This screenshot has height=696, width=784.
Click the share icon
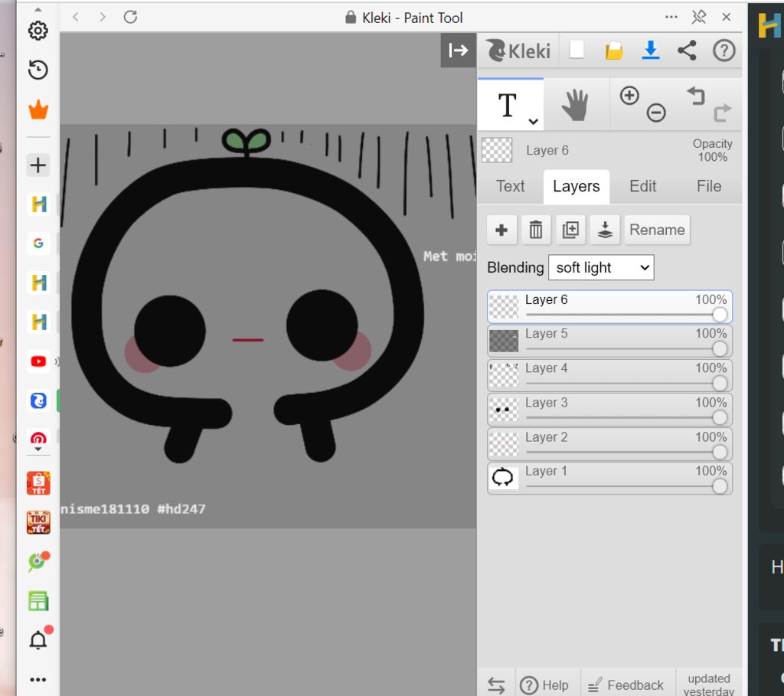[687, 51]
